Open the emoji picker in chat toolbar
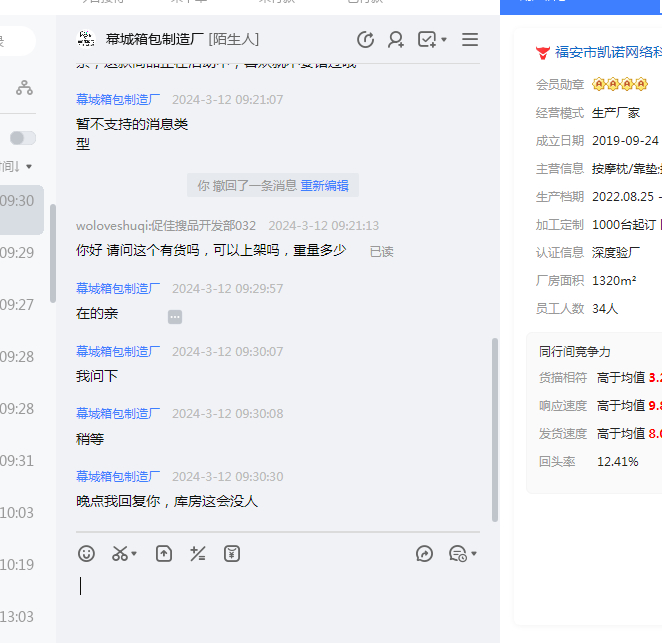Image resolution: width=662 pixels, height=643 pixels. coord(87,553)
